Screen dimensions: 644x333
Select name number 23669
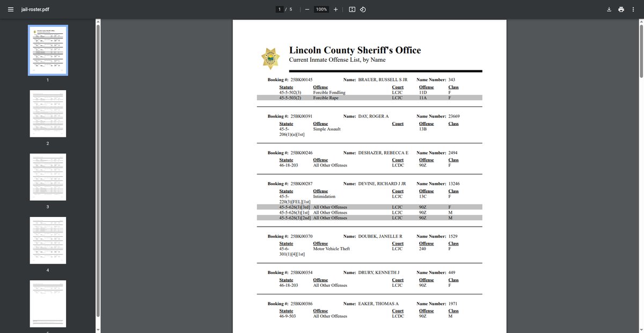454,116
